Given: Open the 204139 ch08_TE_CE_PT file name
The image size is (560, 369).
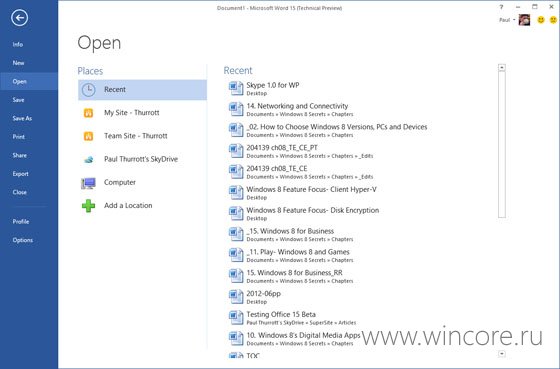Looking at the screenshot, I should pos(282,148).
